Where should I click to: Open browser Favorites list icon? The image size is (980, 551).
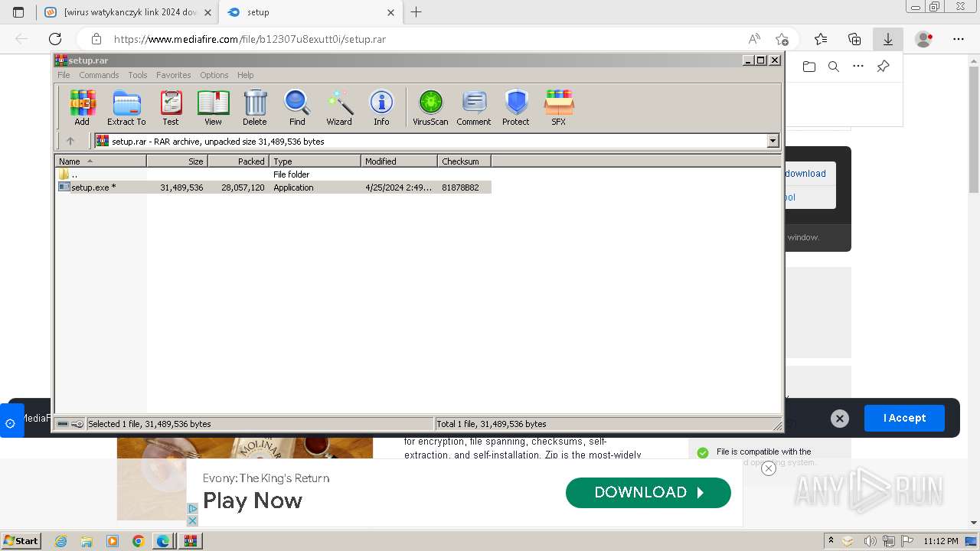coord(821,39)
